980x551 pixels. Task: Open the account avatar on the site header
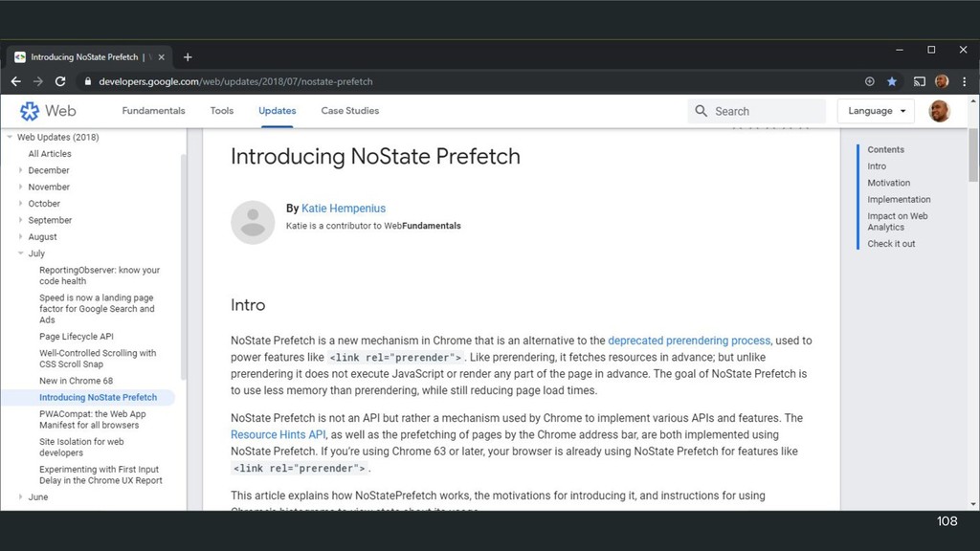click(940, 111)
